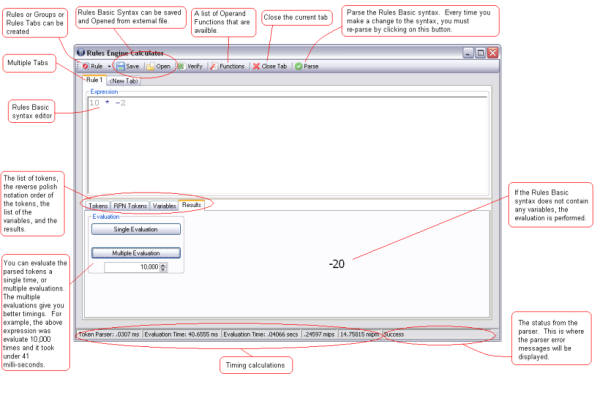Close the Rules Engine Calculator window
This screenshot has width=600, height=393.
(x=493, y=53)
